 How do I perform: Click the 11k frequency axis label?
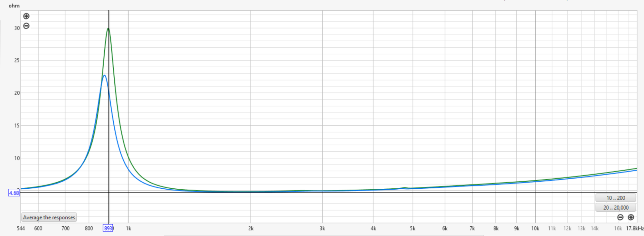(552, 228)
